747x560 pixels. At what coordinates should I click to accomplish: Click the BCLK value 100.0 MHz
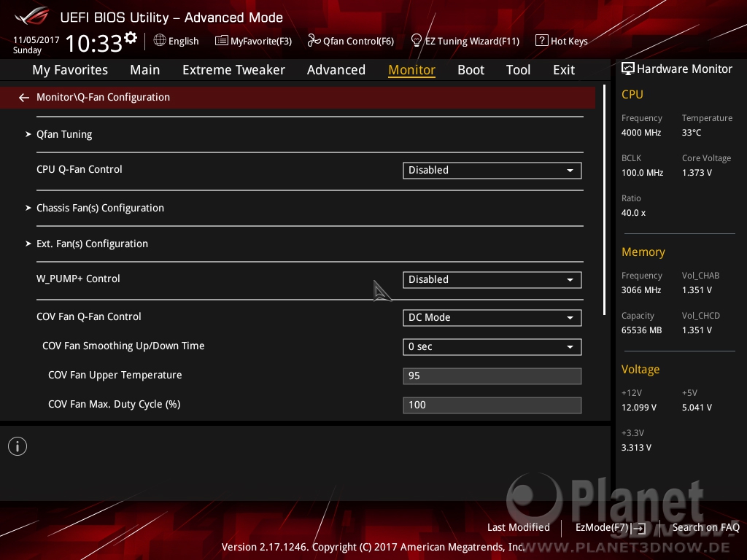[642, 173]
